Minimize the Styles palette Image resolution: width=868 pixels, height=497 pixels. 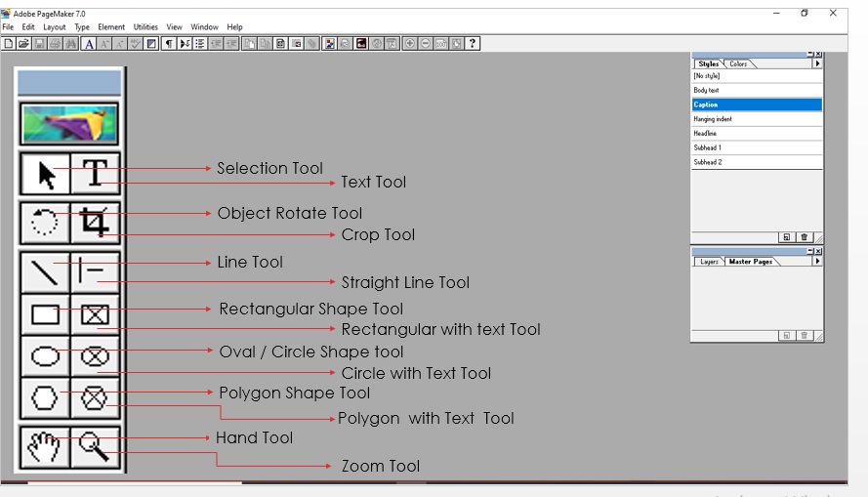810,55
